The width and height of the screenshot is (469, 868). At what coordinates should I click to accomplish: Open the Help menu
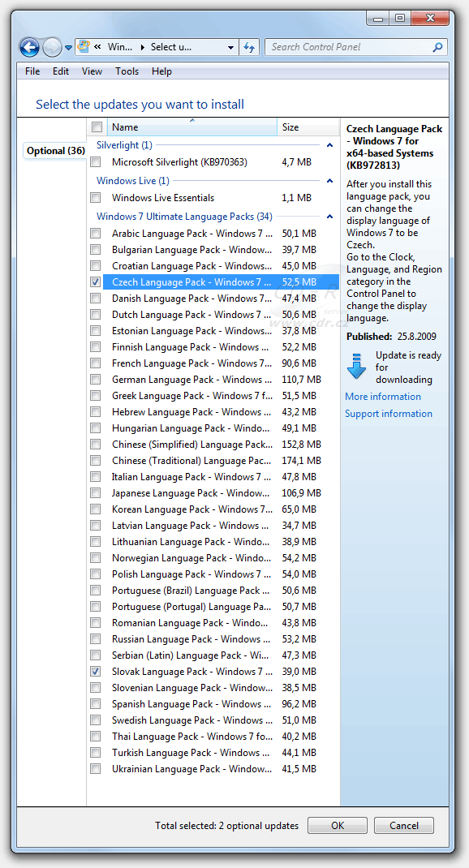click(x=161, y=71)
